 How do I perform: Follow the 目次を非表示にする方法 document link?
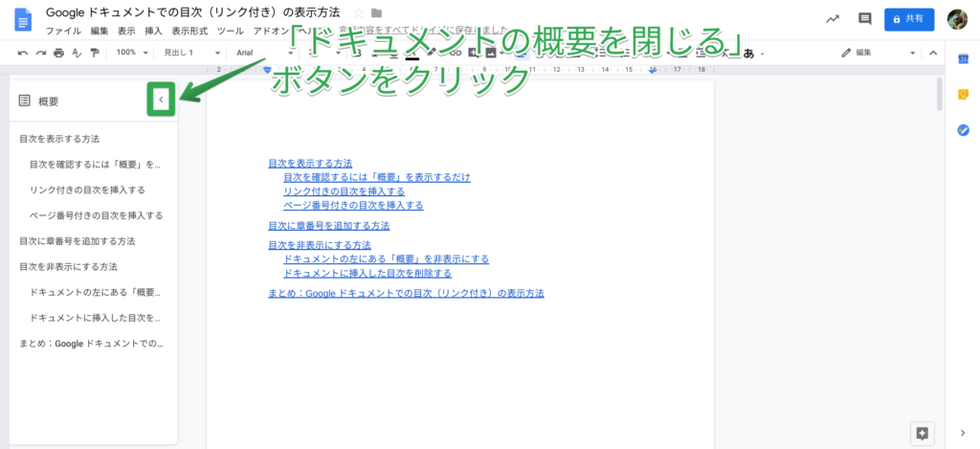320,245
